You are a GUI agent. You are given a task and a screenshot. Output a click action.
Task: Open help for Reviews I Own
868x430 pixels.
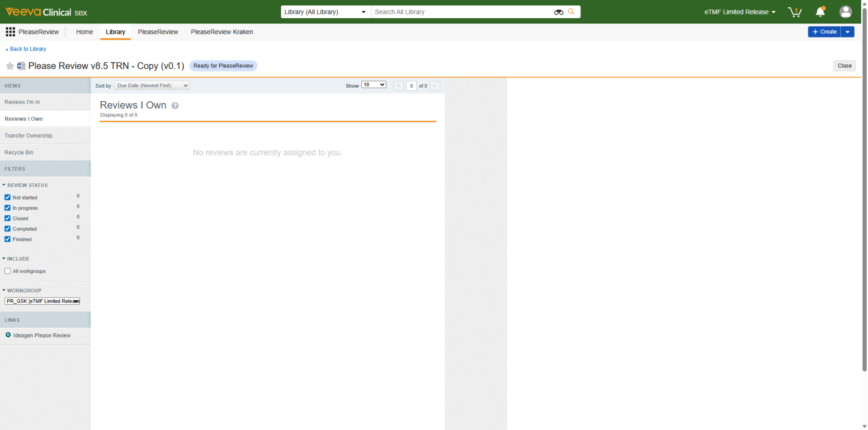[175, 106]
